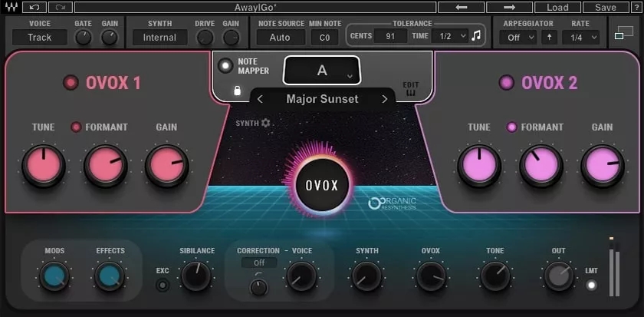
Task: Open Arpeggiator Off dropdown
Action: 518,37
